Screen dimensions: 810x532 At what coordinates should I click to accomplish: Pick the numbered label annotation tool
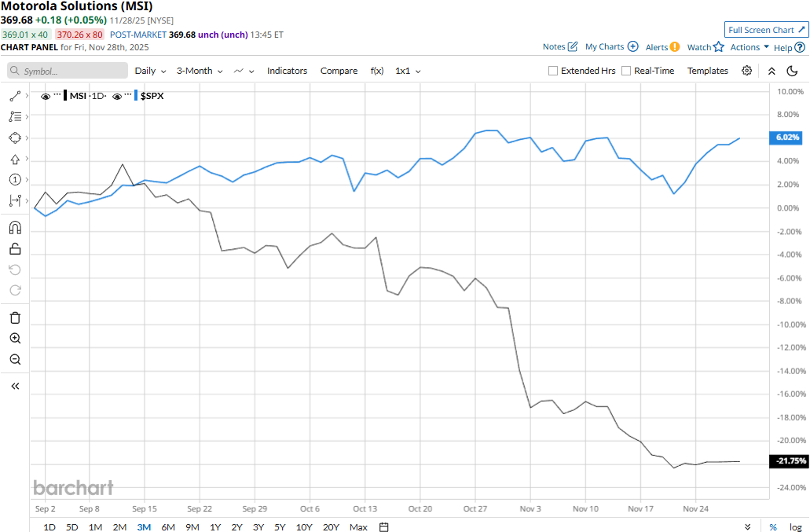click(15, 180)
